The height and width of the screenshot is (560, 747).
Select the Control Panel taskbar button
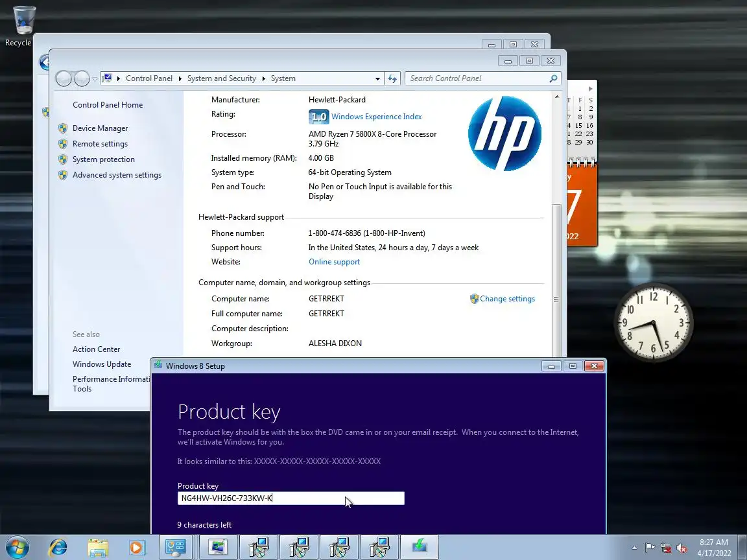(175, 548)
